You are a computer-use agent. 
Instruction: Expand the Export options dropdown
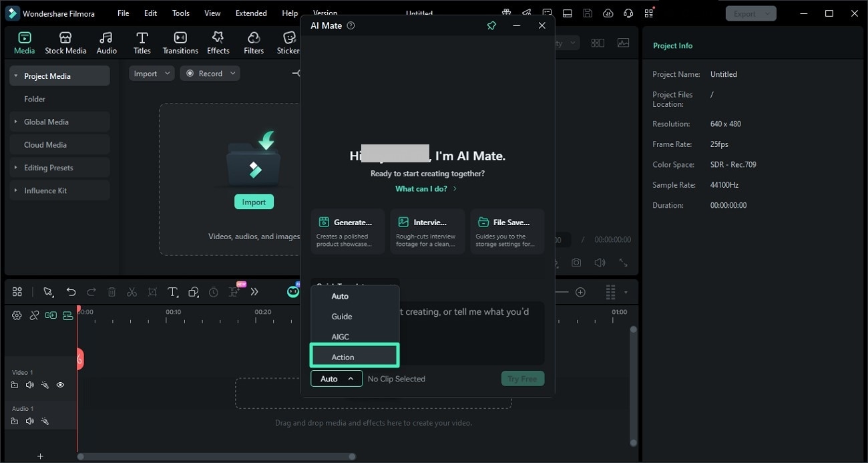pyautogui.click(x=769, y=13)
